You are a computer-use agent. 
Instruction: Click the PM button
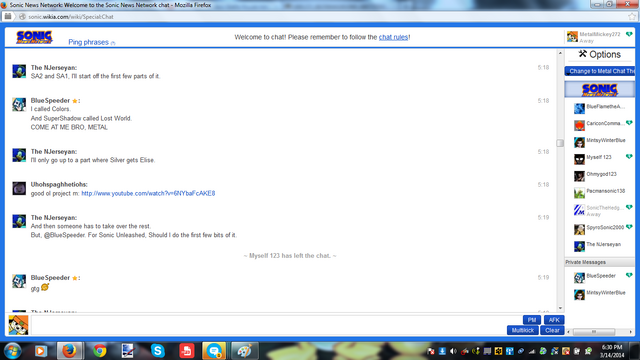[x=532, y=320]
